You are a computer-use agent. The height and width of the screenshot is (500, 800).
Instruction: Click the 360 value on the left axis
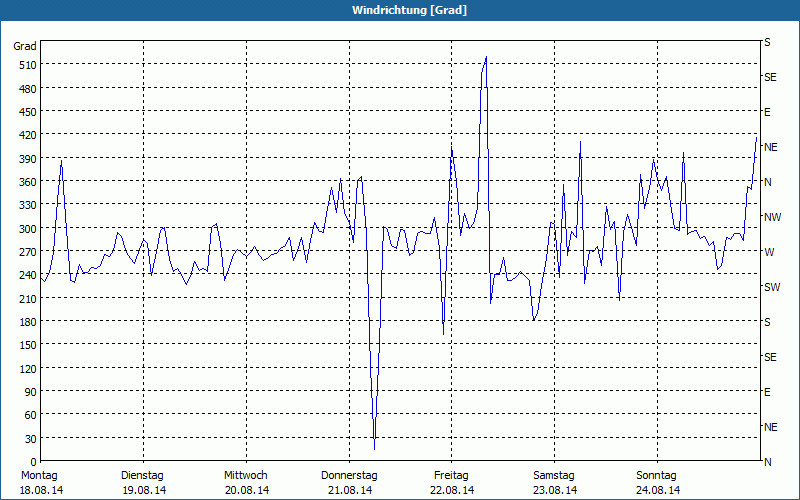[28, 182]
